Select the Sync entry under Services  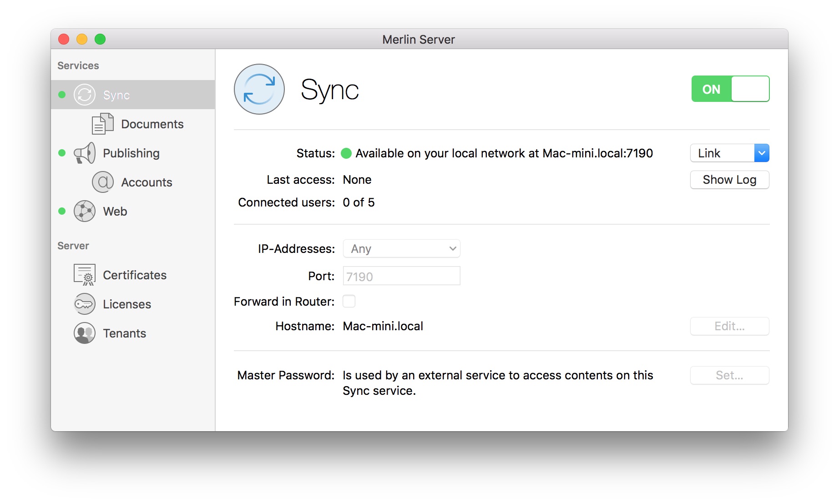click(116, 95)
